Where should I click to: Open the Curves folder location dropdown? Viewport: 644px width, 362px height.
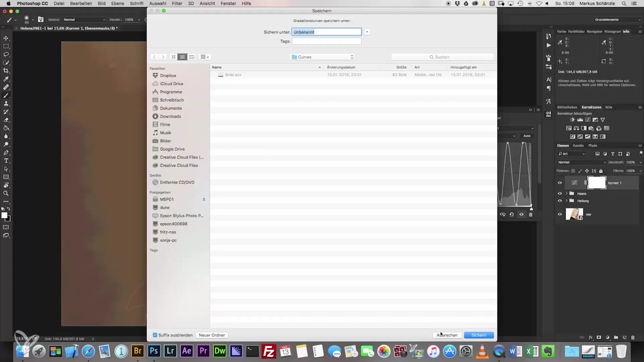[322, 57]
